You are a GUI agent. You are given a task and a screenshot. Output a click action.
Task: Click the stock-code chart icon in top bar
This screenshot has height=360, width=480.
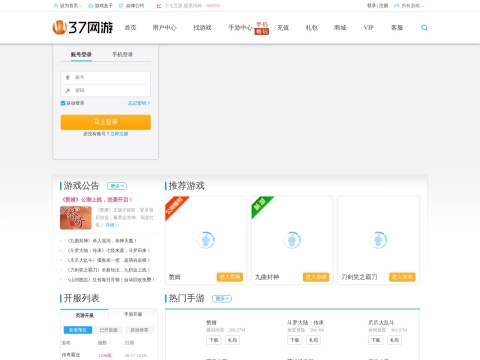(x=159, y=6)
